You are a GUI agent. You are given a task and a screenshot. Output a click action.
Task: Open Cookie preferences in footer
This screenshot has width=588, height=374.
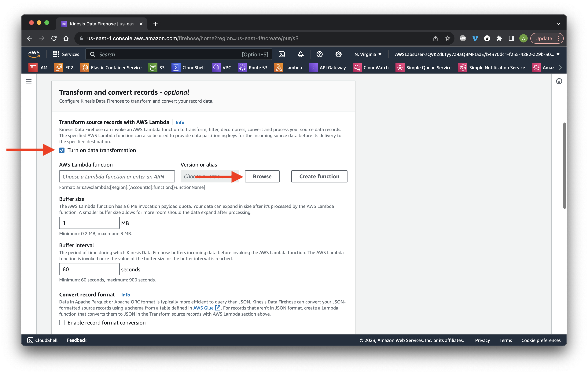click(541, 340)
